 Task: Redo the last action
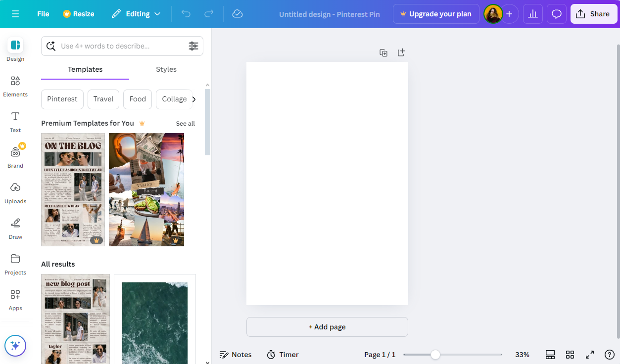(x=209, y=14)
